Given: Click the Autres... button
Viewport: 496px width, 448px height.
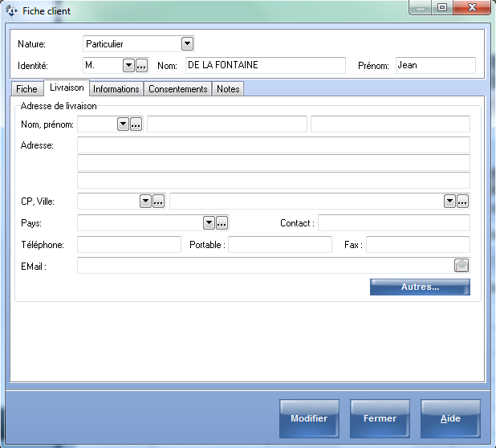Looking at the screenshot, I should (420, 287).
